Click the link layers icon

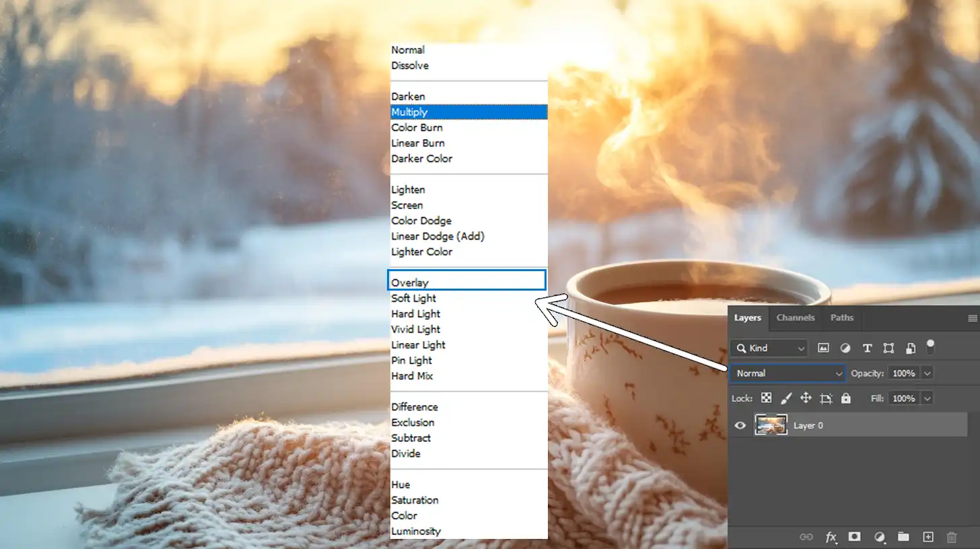point(806,537)
